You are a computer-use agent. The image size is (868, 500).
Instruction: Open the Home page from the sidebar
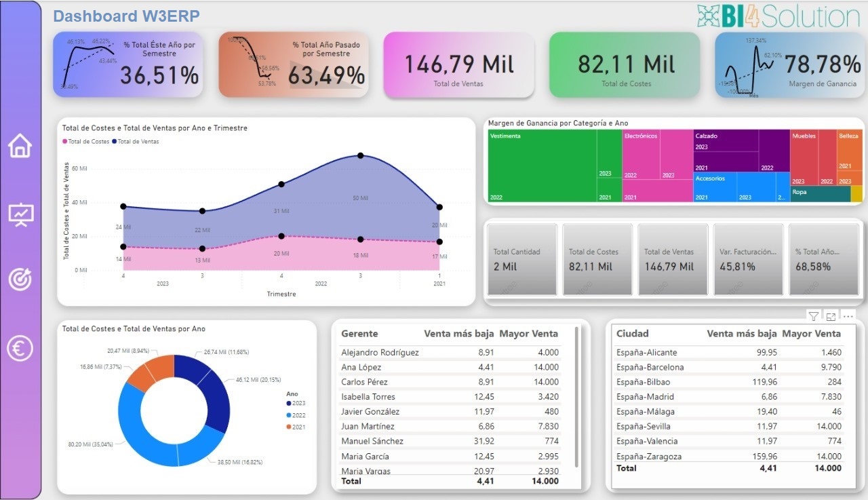[x=20, y=145]
